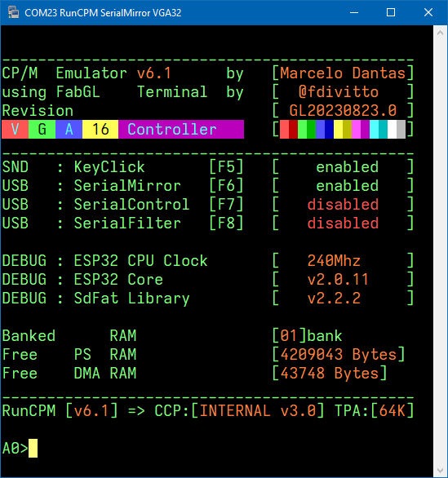The image size is (448, 478).
Task: Click the SerialControl 'disabled' status
Action: pyautogui.click(x=343, y=204)
